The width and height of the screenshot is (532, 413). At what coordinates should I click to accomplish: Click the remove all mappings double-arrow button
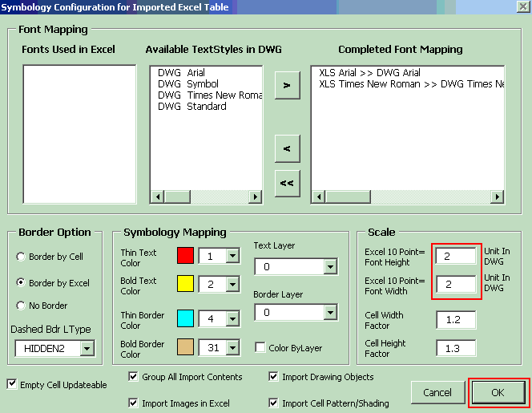[287, 183]
